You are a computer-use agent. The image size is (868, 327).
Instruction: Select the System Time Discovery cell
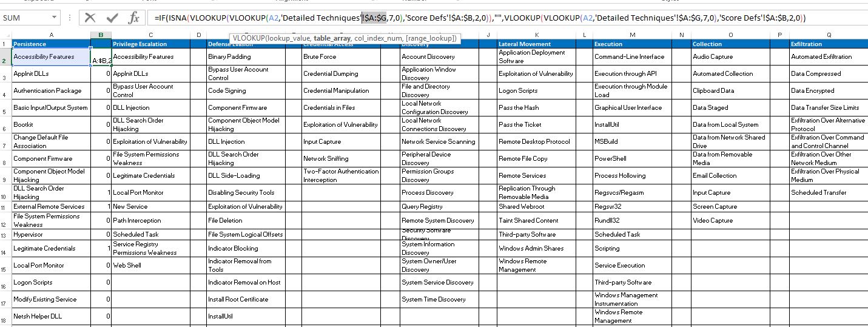pos(439,299)
